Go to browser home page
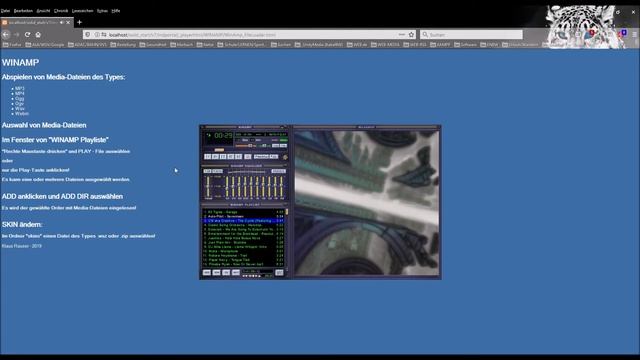This screenshot has width=640, height=360. (x=38, y=35)
